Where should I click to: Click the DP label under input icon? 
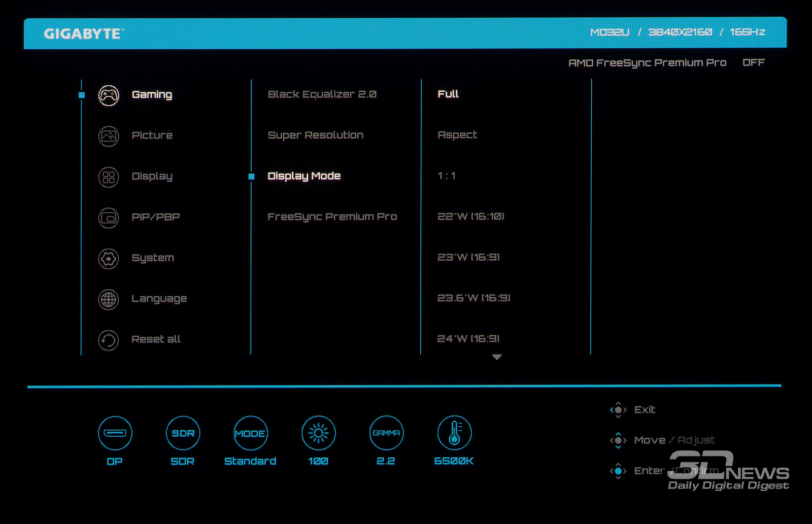click(x=115, y=461)
